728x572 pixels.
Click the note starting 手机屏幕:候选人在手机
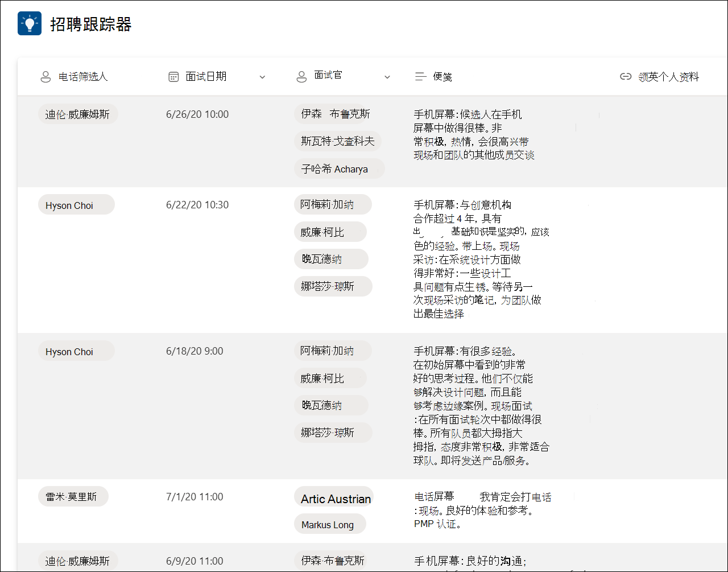click(x=474, y=135)
